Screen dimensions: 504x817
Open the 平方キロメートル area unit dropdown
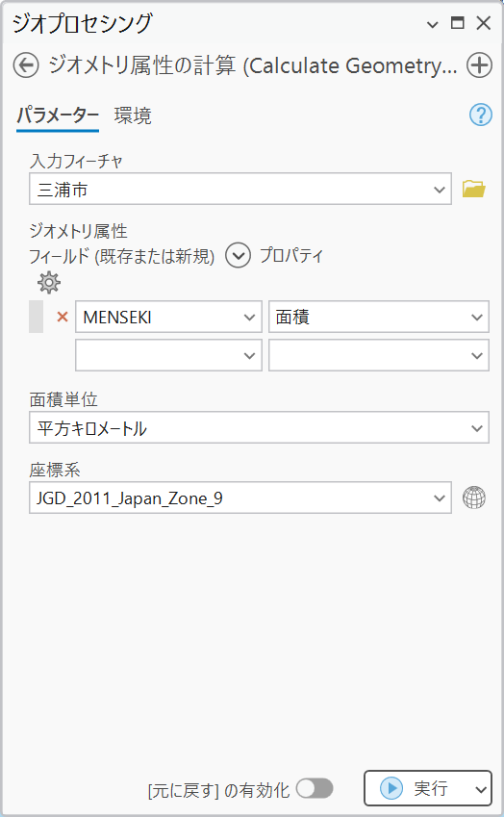coord(259,427)
